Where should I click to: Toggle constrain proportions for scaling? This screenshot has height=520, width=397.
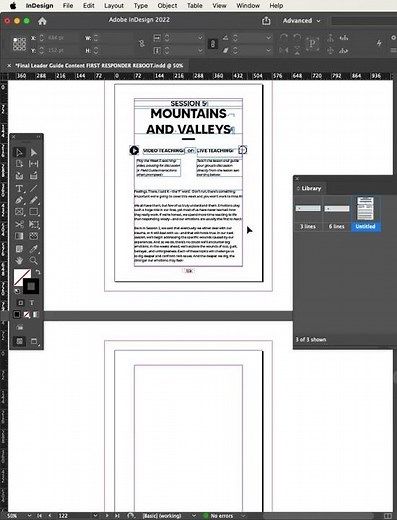[213, 44]
